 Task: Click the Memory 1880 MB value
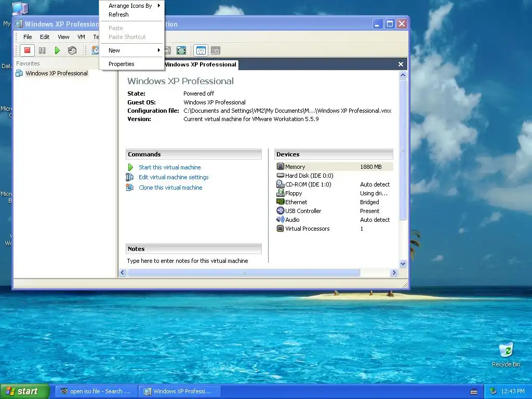click(x=371, y=167)
